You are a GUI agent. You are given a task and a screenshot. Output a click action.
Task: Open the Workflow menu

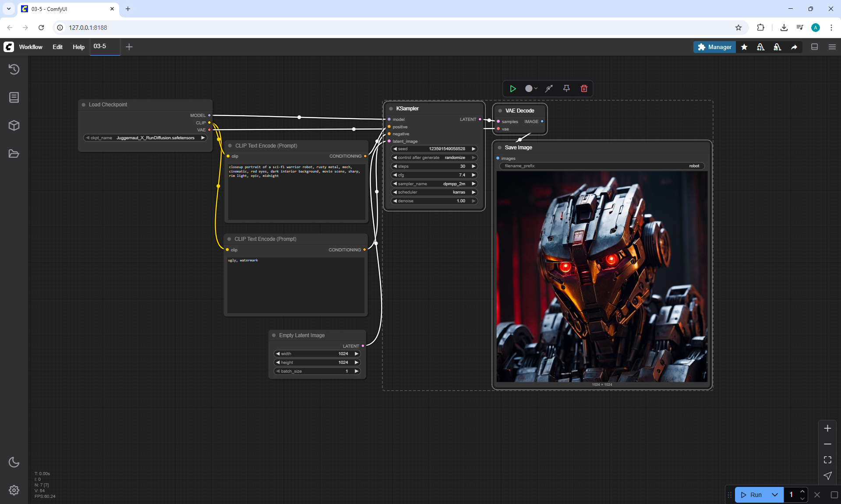[31, 47]
